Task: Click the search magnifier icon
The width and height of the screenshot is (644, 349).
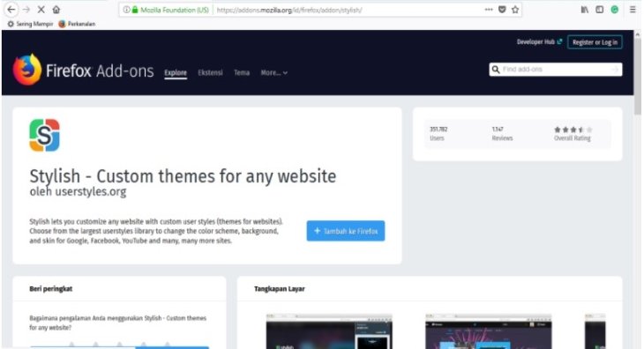Action: point(496,70)
